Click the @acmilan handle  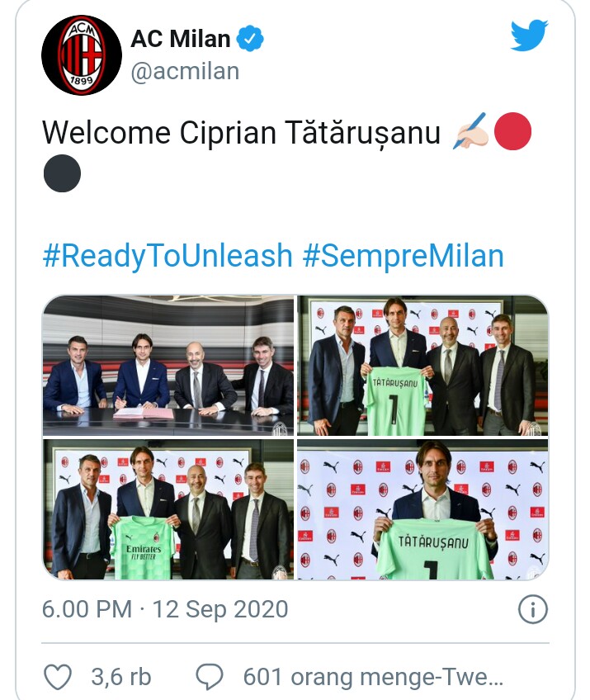click(185, 72)
